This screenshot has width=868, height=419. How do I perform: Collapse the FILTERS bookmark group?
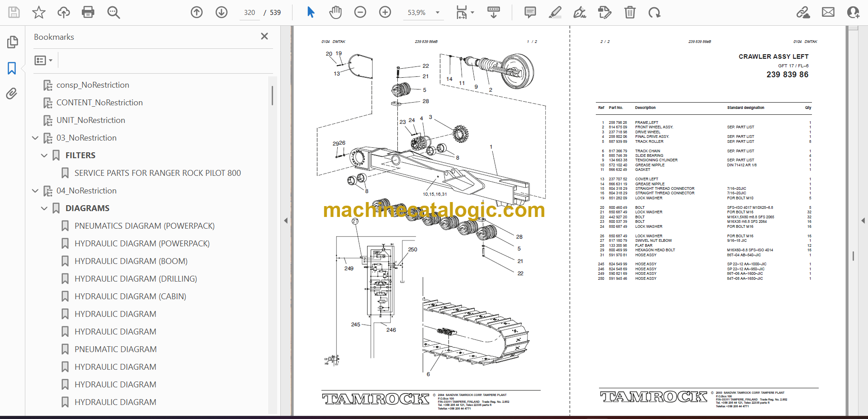click(x=44, y=155)
